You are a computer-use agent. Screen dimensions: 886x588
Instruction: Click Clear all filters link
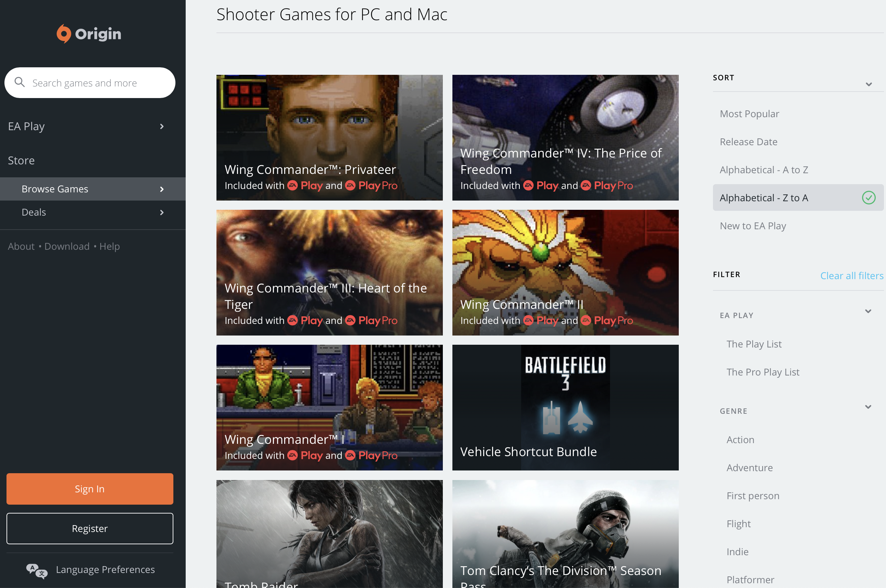pyautogui.click(x=851, y=276)
